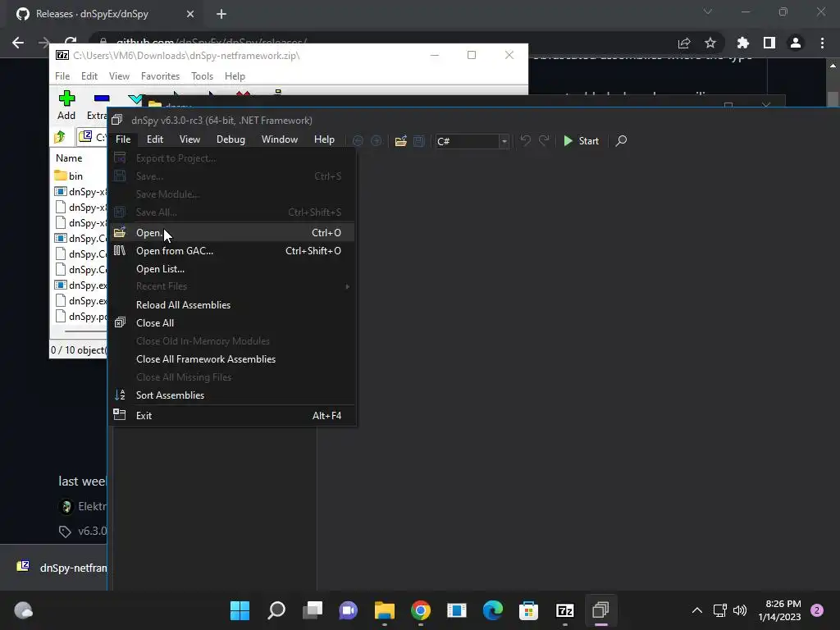This screenshot has width=840, height=630.
Task: Click the 7-Zip taskbar icon
Action: pyautogui.click(x=565, y=610)
